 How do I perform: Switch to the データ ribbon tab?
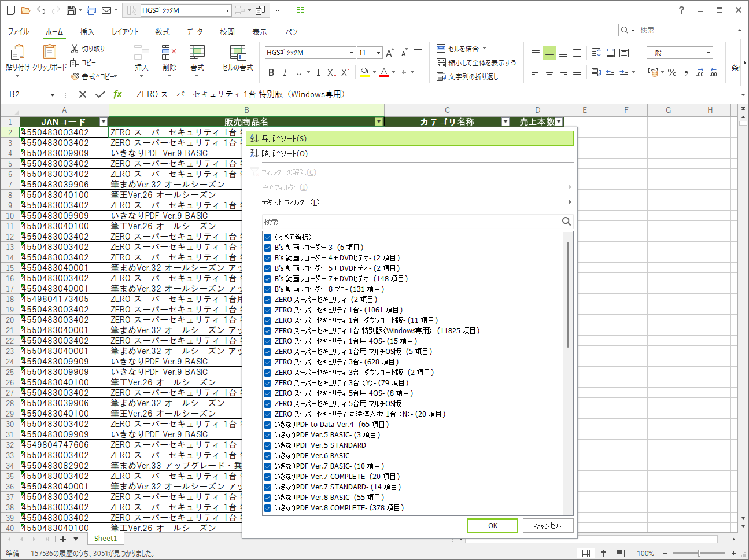tap(194, 32)
